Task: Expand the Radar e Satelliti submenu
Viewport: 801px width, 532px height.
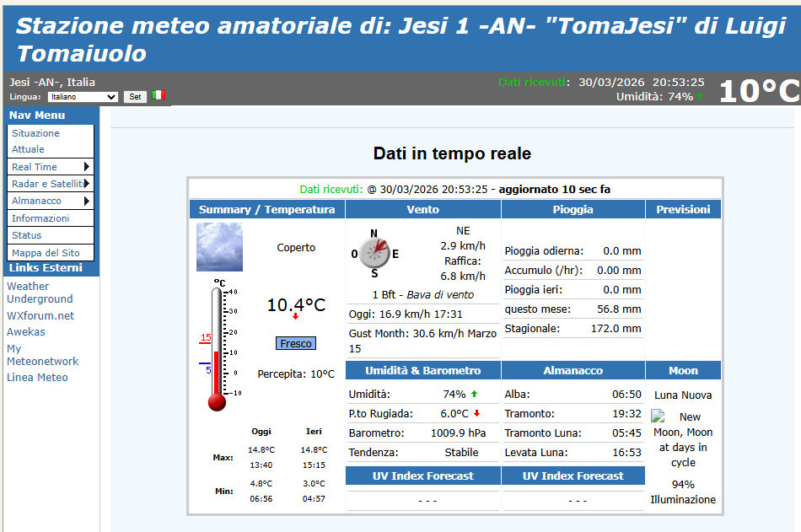Action: click(x=51, y=184)
